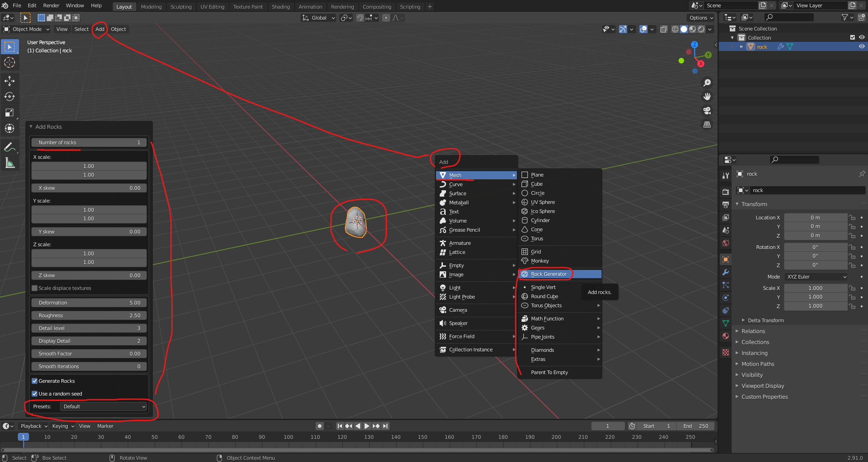Hide the rock object in outliner

pos(862,46)
